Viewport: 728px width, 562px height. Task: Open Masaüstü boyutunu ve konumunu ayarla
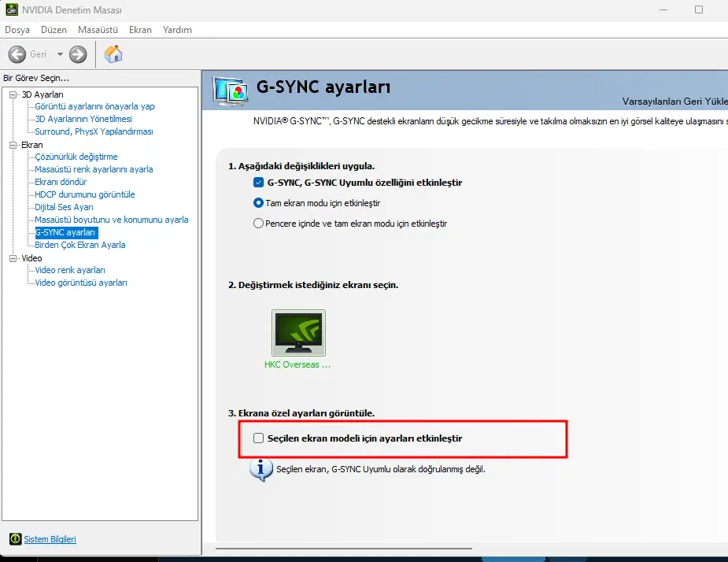point(112,220)
